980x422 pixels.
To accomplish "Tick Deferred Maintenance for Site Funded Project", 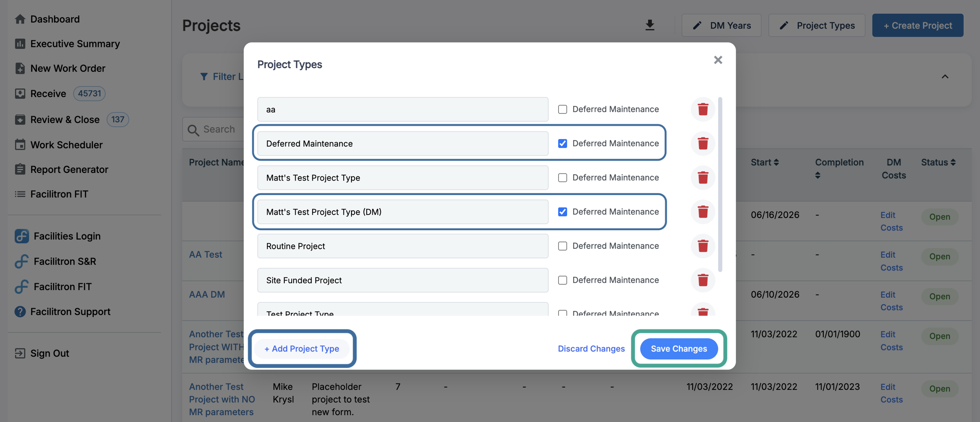I will 562,280.
